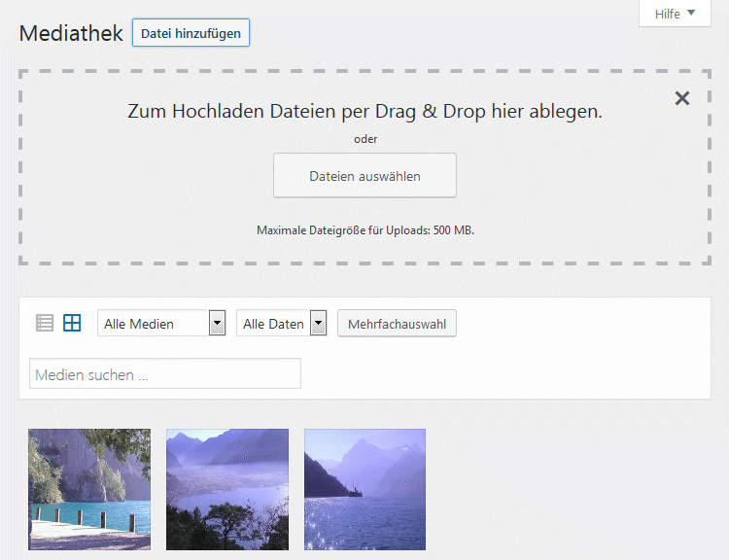Switch to the list view icon
This screenshot has height=560, width=729.
click(x=44, y=324)
